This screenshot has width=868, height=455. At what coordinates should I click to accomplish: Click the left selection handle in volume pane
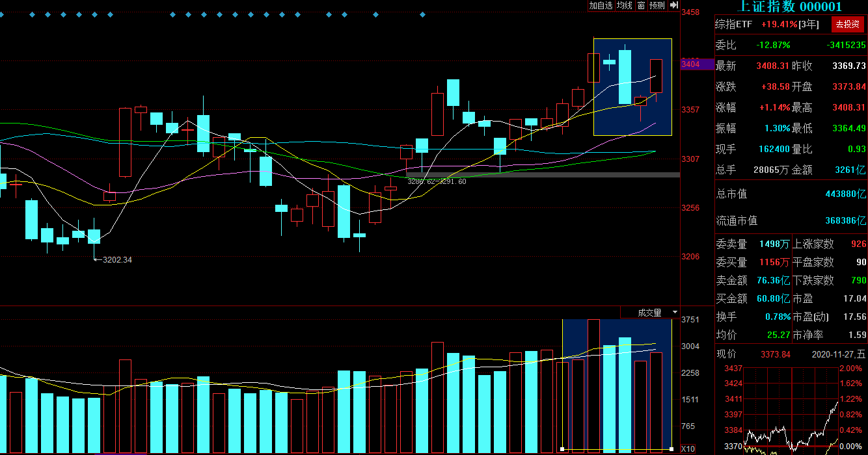pos(562,449)
